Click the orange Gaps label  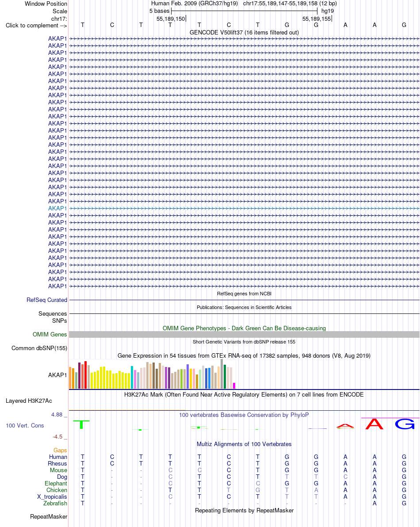[60, 450]
